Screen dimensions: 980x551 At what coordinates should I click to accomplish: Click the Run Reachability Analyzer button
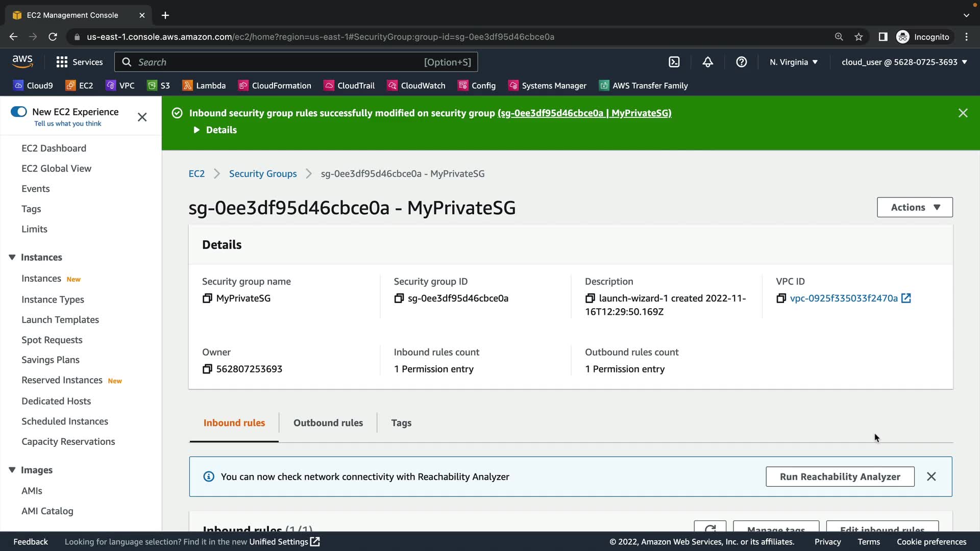pyautogui.click(x=840, y=477)
